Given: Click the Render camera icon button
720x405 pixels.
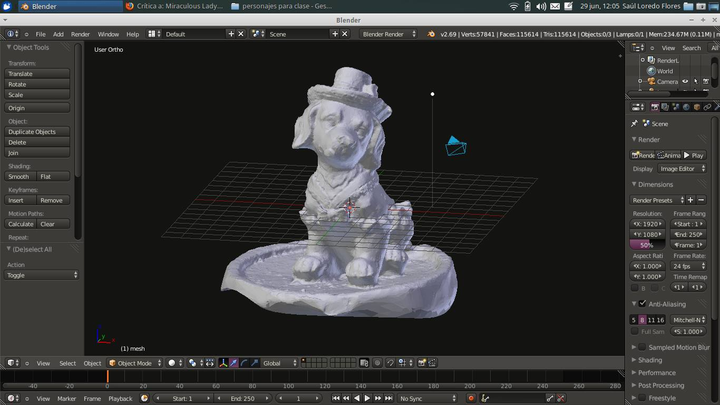Looking at the screenshot, I should point(643,155).
